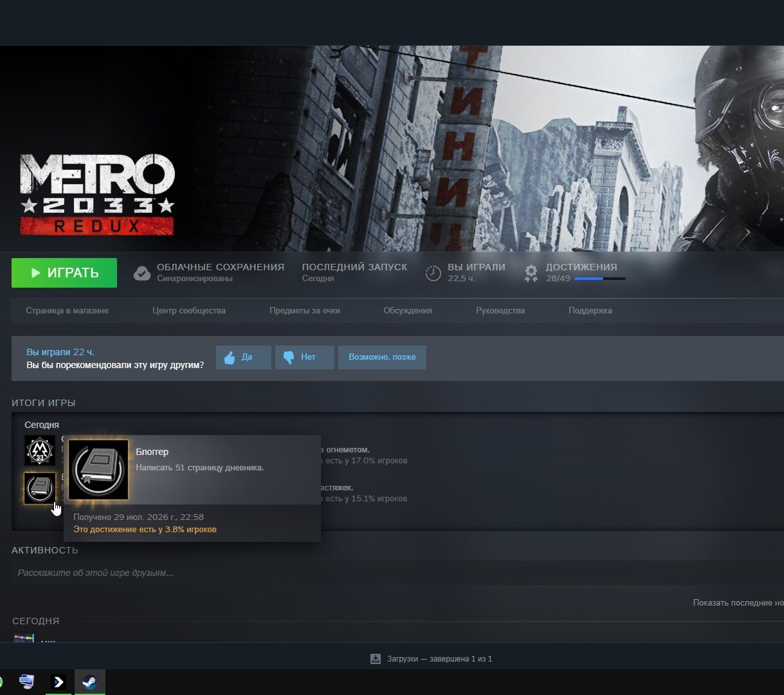Image resolution: width=784 pixels, height=695 pixels.
Task: Open Страница в магазине tab
Action: coord(68,310)
